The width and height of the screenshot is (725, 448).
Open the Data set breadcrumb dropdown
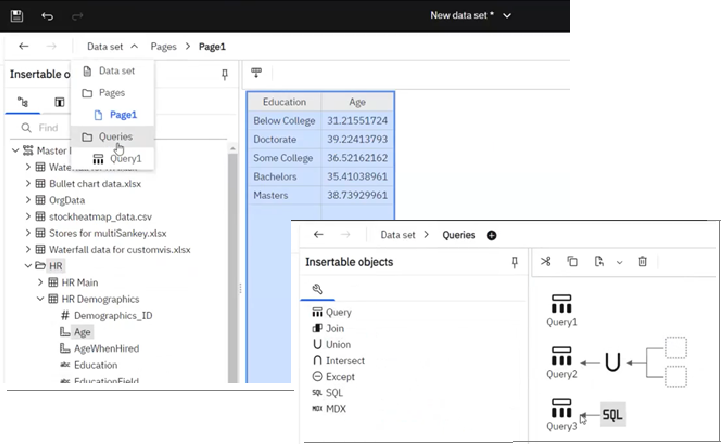click(112, 46)
